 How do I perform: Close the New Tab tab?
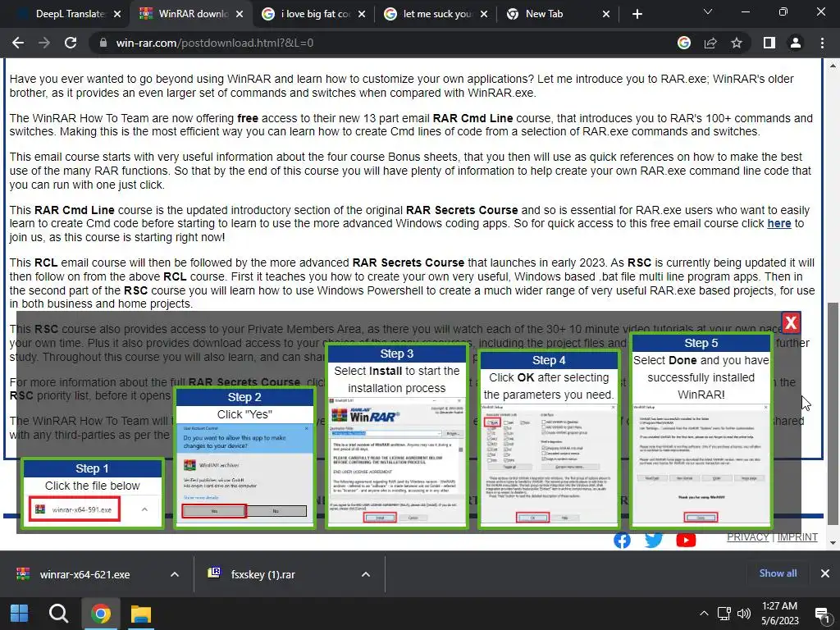pyautogui.click(x=606, y=14)
